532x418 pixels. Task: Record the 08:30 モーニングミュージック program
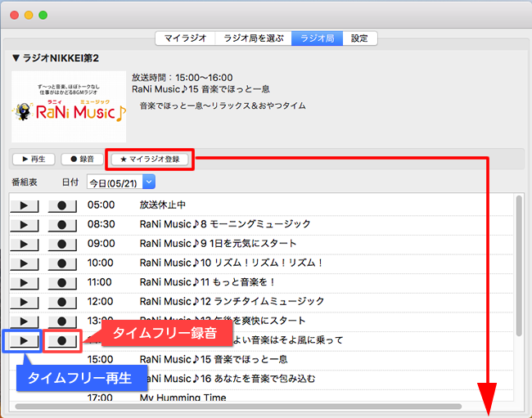coord(62,225)
